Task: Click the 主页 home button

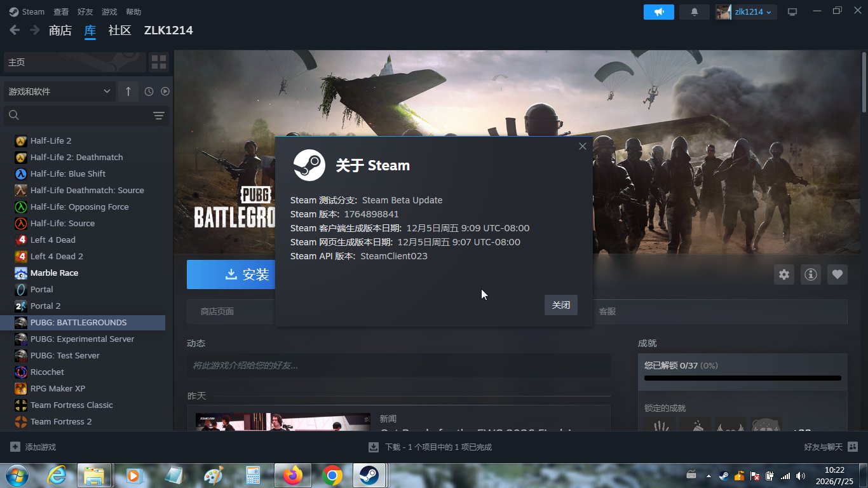Action: click(x=74, y=62)
